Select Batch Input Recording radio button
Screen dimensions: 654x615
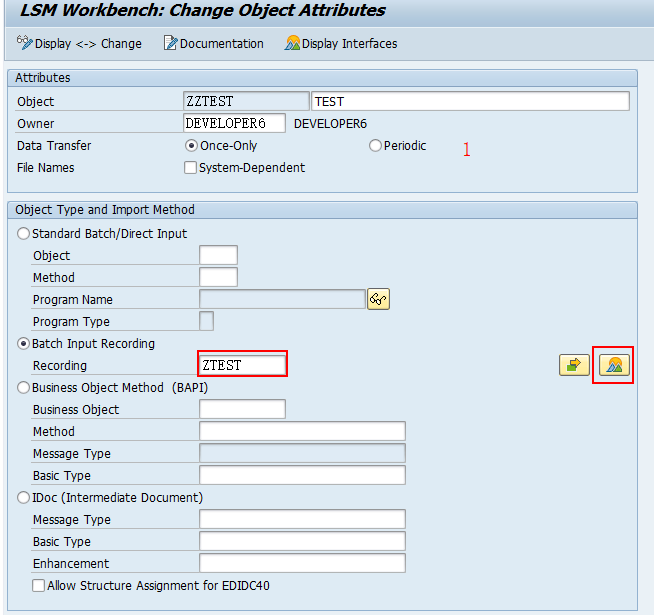click(23, 344)
